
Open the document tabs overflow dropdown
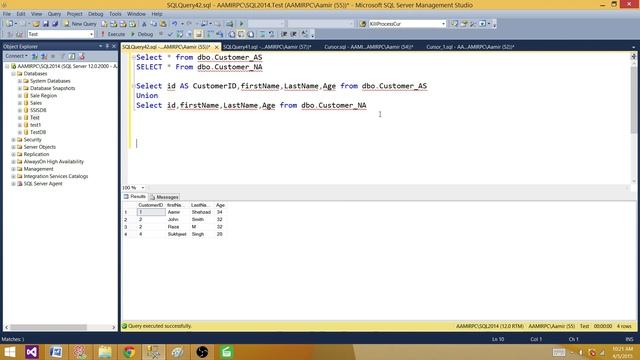[x=633, y=47]
